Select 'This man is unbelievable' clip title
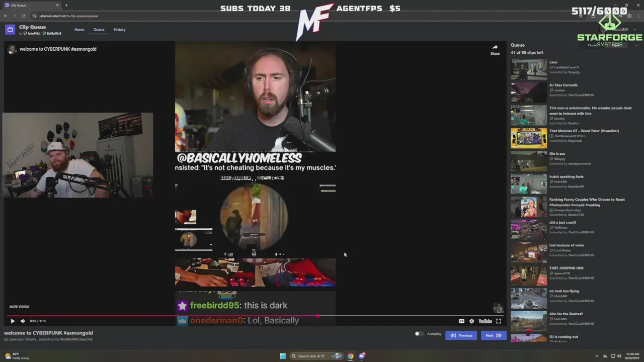Viewport: 644px width, 362px height. [590, 111]
